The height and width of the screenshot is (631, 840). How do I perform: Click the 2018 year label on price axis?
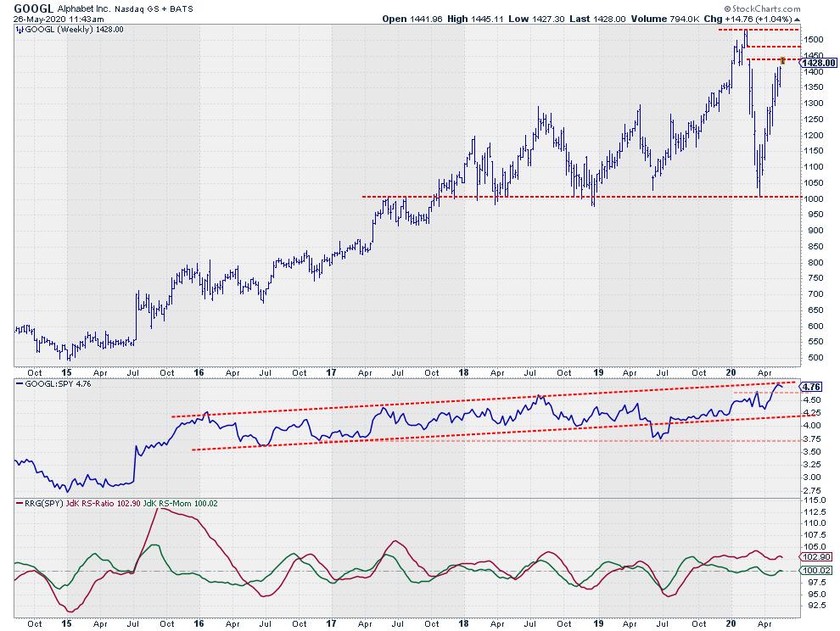(x=463, y=371)
